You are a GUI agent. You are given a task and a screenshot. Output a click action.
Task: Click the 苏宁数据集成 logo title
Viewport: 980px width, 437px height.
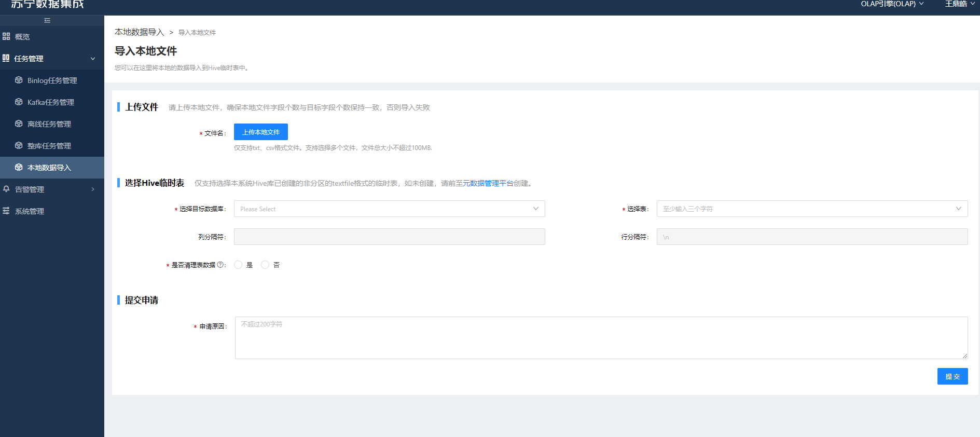click(x=47, y=4)
